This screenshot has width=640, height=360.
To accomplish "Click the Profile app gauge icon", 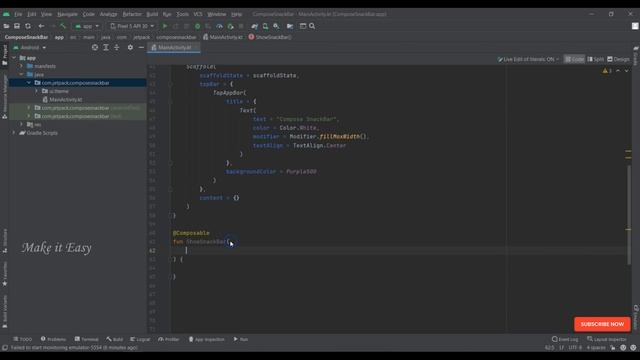I will (219, 26).
